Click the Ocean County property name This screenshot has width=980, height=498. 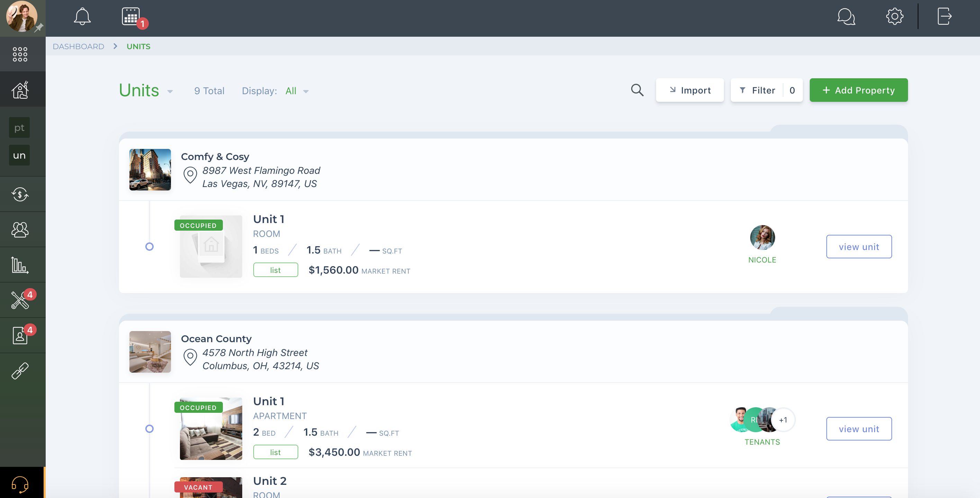(217, 339)
